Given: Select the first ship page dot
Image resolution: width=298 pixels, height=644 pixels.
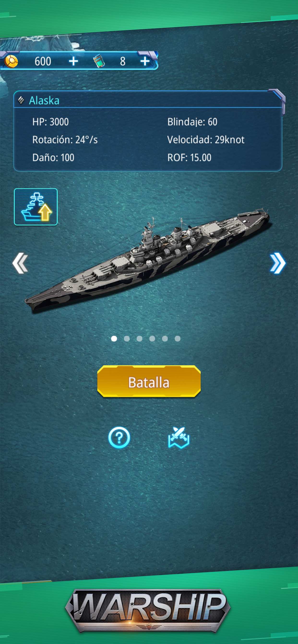Looking at the screenshot, I should pos(114,339).
